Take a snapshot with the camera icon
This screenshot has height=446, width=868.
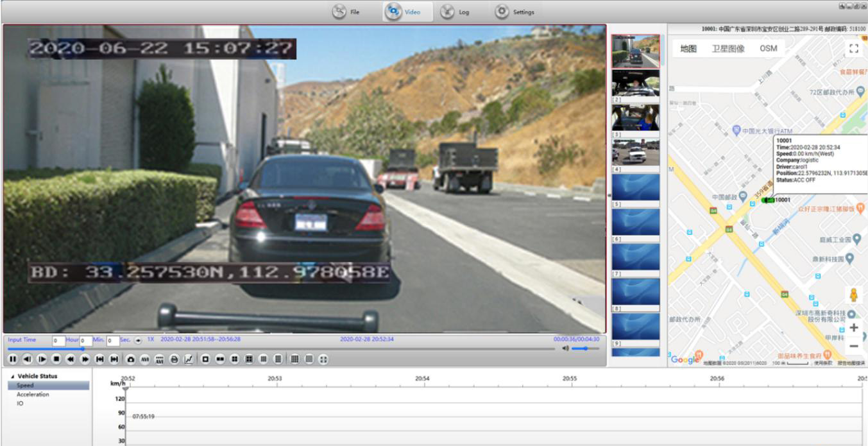[131, 359]
